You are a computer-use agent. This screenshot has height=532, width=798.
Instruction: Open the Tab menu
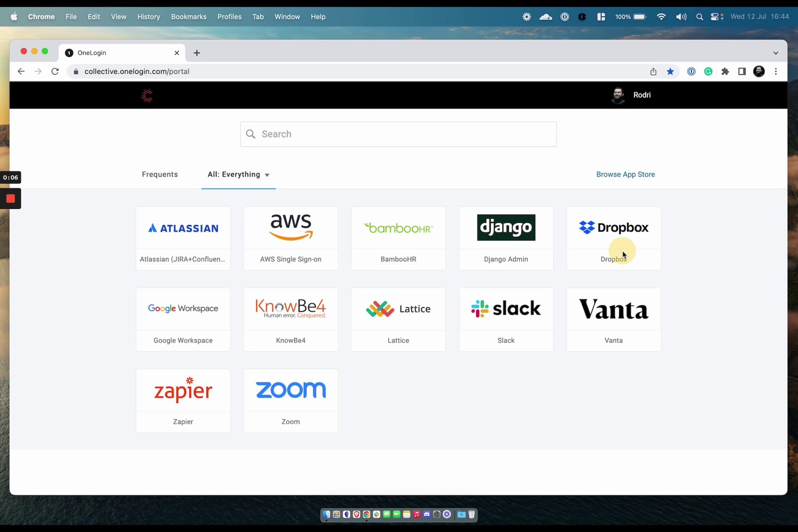[x=258, y=17]
